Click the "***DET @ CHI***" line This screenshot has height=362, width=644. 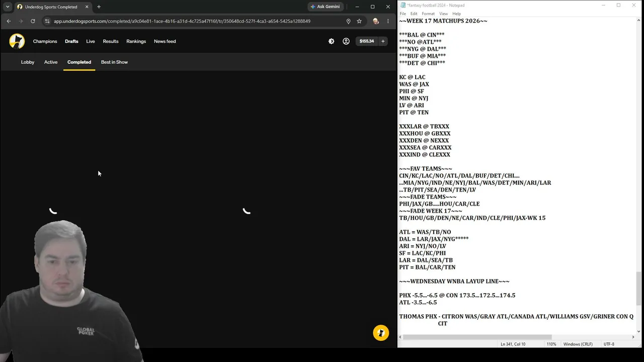422,63
